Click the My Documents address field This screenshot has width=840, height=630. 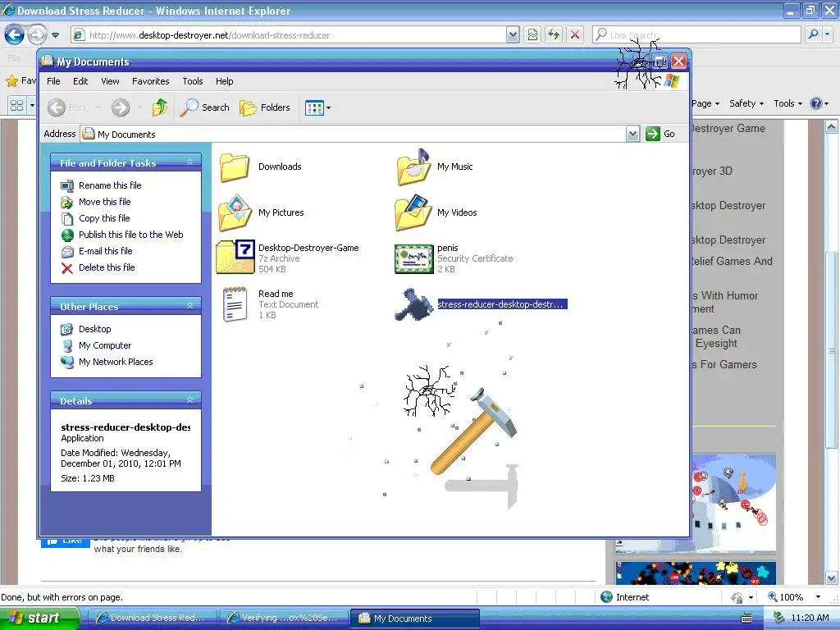click(353, 134)
